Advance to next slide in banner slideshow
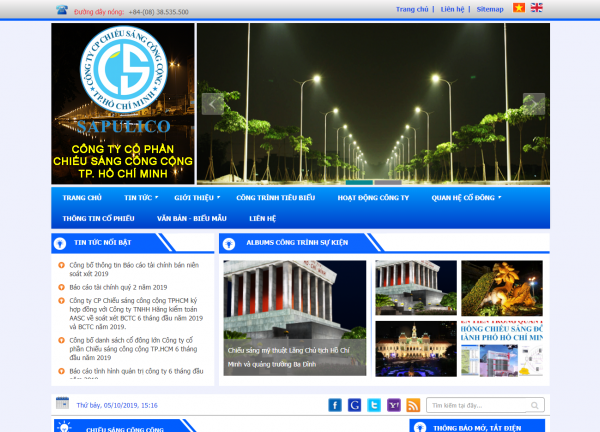Image resolution: width=600 pixels, height=432 pixels. pos(534,103)
